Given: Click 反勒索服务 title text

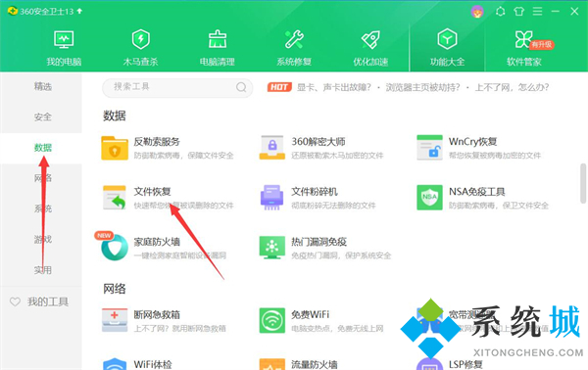Looking at the screenshot, I should (157, 142).
